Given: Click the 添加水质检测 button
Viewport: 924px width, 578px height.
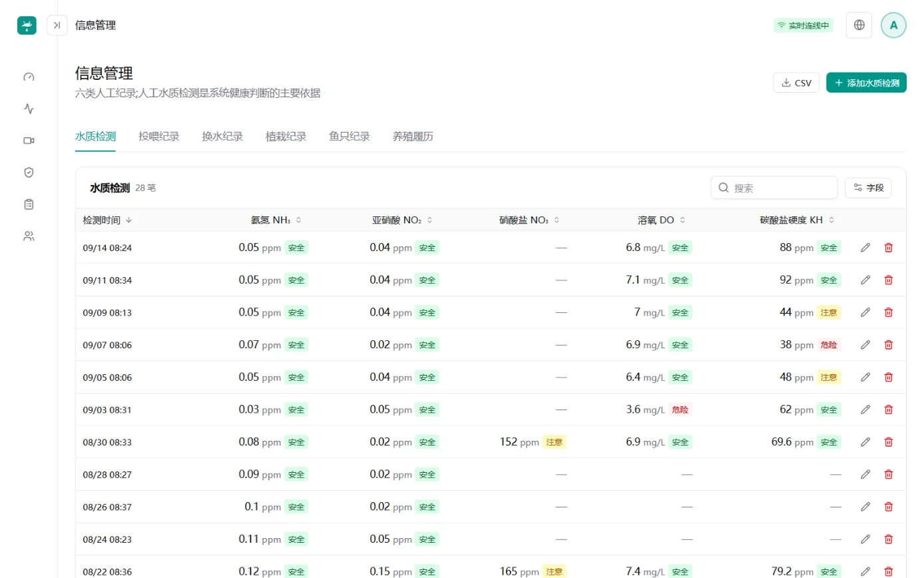Looking at the screenshot, I should 866,83.
